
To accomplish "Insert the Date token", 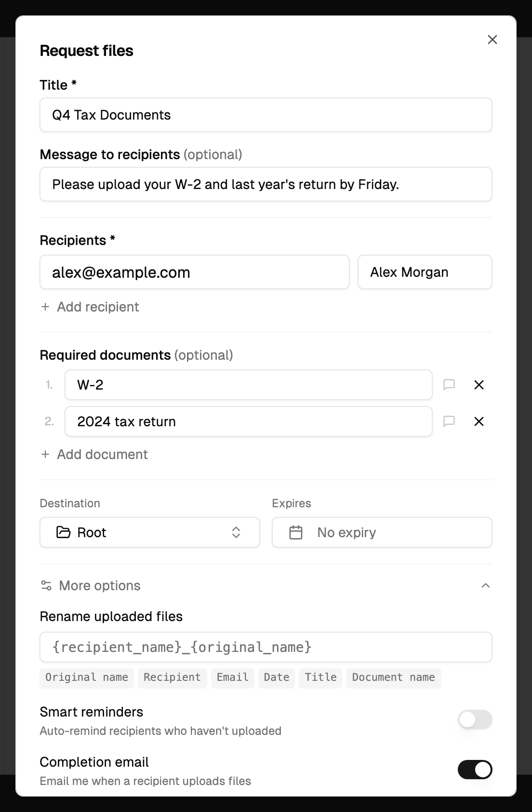I will [277, 677].
